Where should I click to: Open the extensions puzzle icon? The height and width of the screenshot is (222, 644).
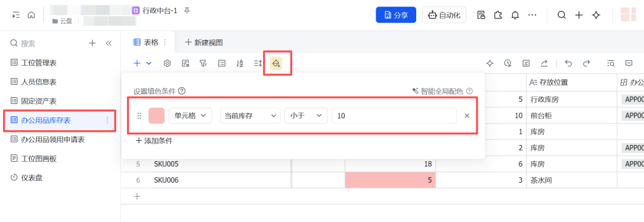click(x=498, y=15)
